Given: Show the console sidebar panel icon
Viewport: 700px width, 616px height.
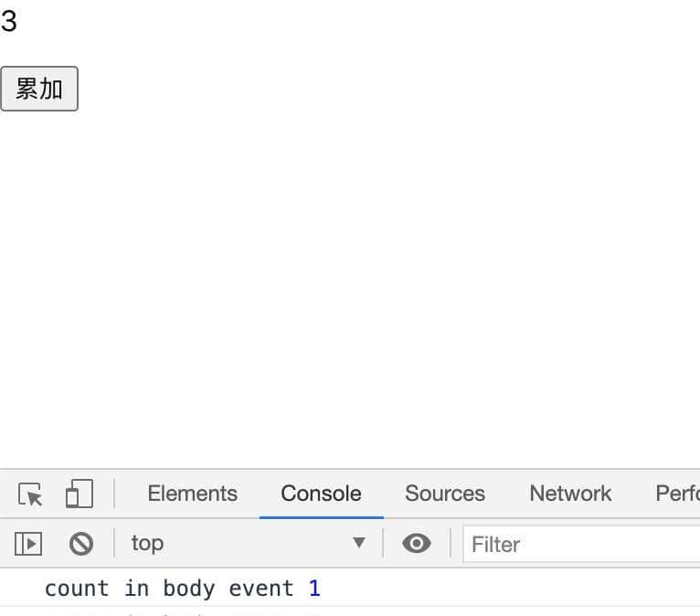Looking at the screenshot, I should point(28,544).
